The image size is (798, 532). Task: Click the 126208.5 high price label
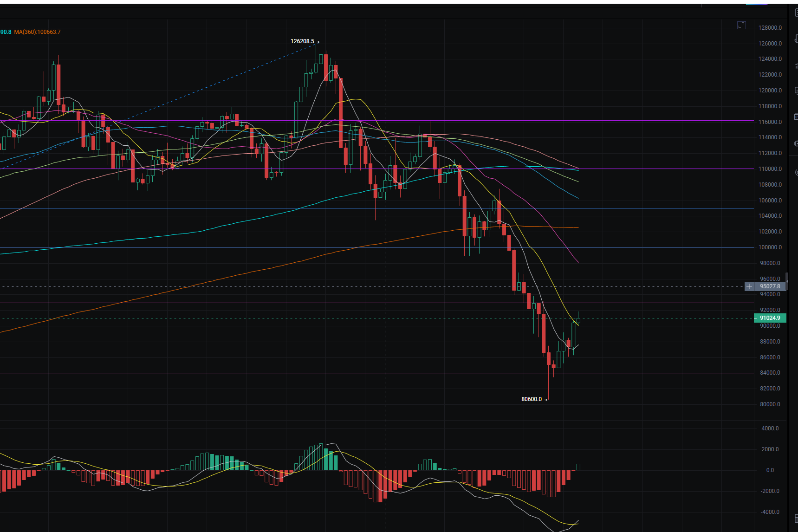coord(302,41)
